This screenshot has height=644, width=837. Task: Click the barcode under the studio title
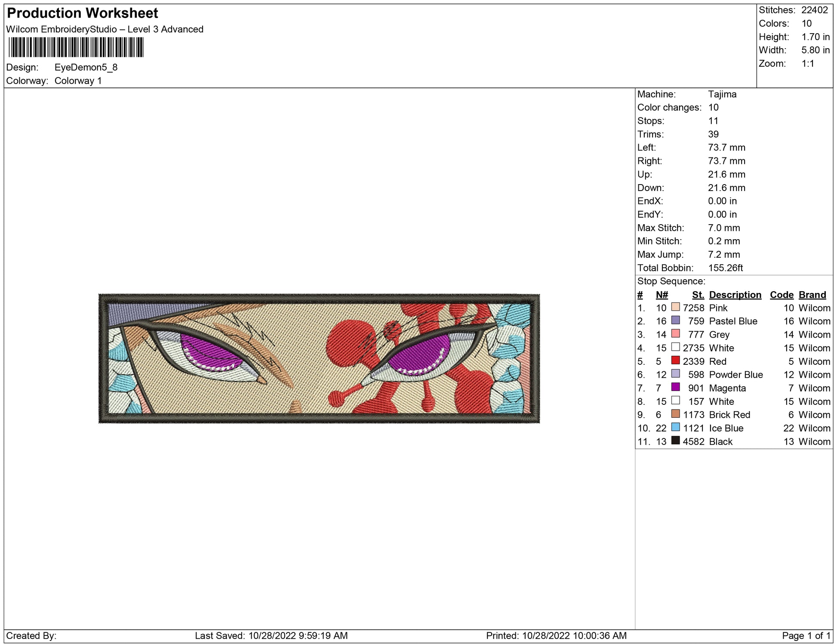[76, 47]
